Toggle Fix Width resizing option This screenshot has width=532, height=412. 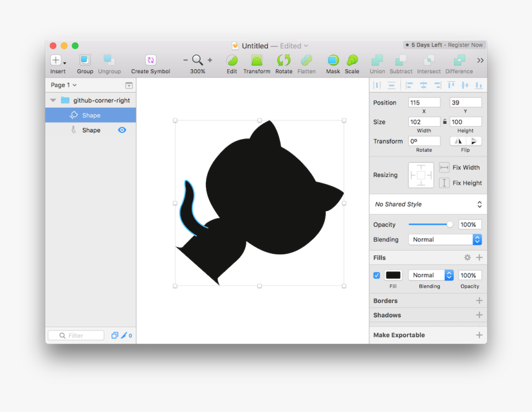point(444,167)
